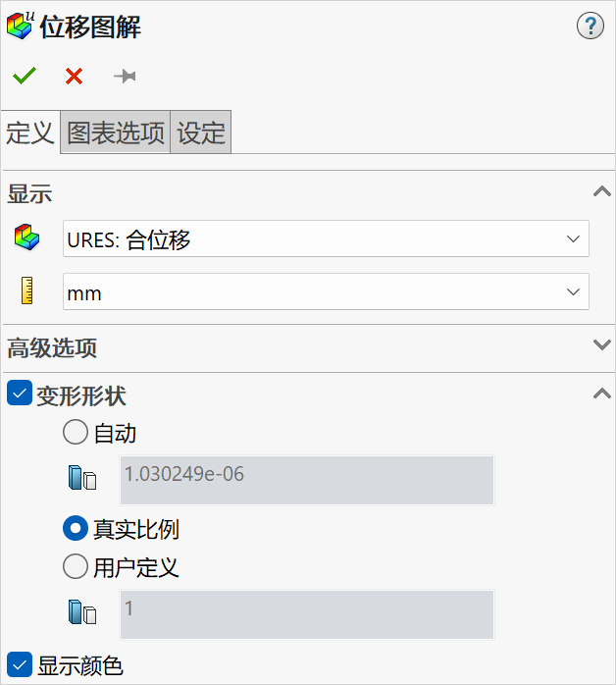The width and height of the screenshot is (616, 685).
Task: Toggle the 显示颜色 checkbox
Action: click(x=19, y=664)
